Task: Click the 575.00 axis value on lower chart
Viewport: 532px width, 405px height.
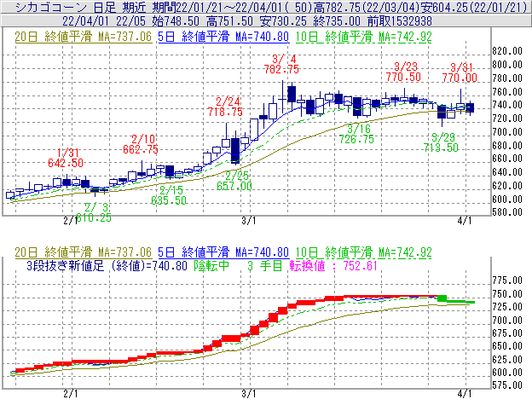Action: click(x=507, y=385)
